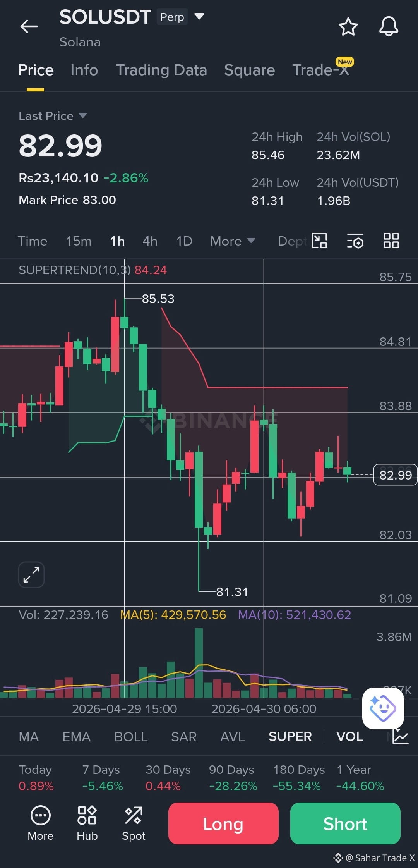Toggle the SUPER supertrend indicator
This screenshot has width=418, height=868.
290,737
